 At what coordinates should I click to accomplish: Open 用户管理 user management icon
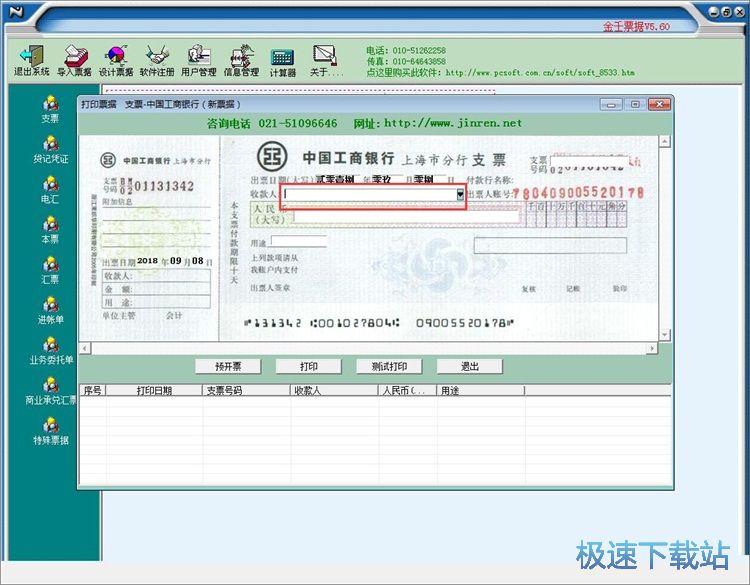click(199, 61)
